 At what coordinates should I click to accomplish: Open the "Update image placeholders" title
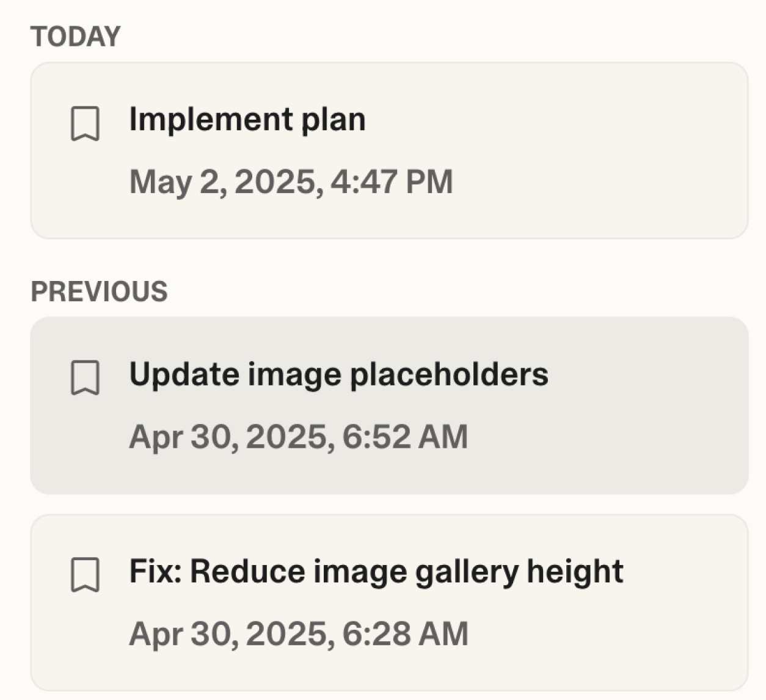coord(338,374)
